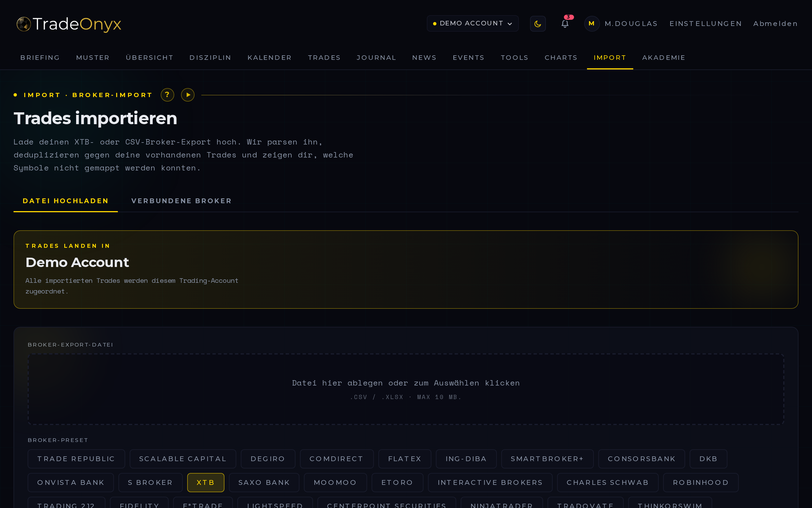Select the Datei Hochladen sub-tab

[x=66, y=201]
